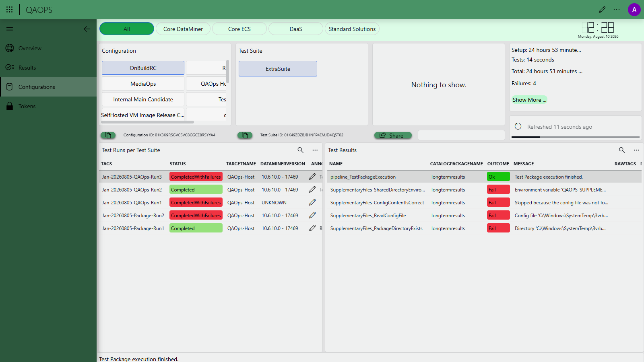Select pipeline_TestPackageExecution result row
Viewport: 644px width, 362px height.
484,177
